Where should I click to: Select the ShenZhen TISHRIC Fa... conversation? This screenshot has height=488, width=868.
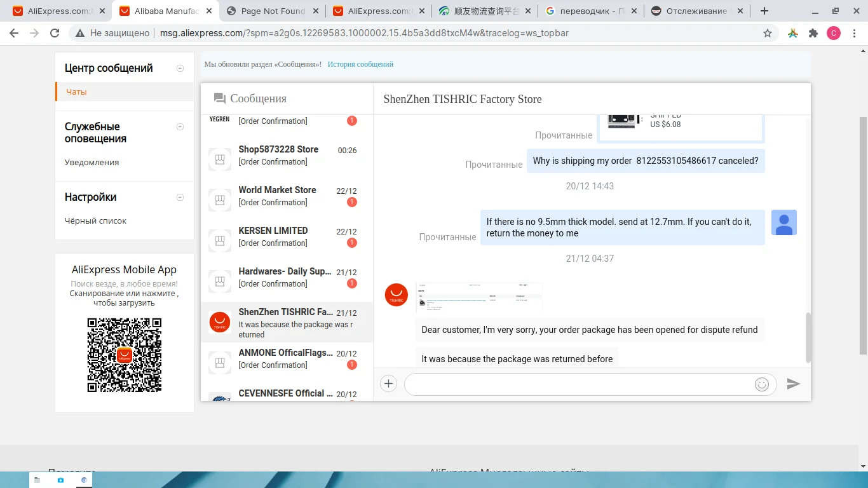coord(287,322)
